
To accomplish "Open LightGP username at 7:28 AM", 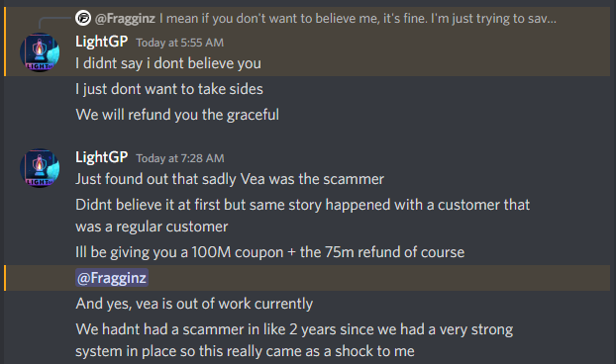I will pyautogui.click(x=101, y=157).
